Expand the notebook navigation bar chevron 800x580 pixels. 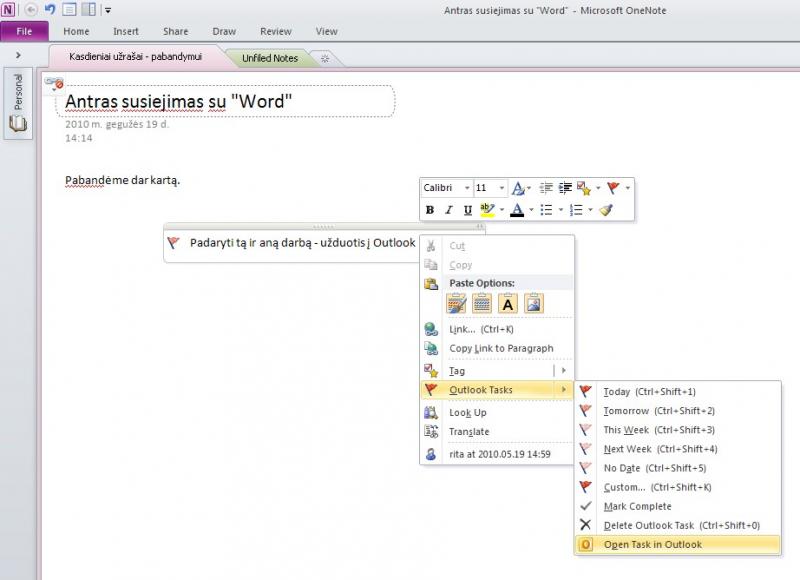[18, 55]
